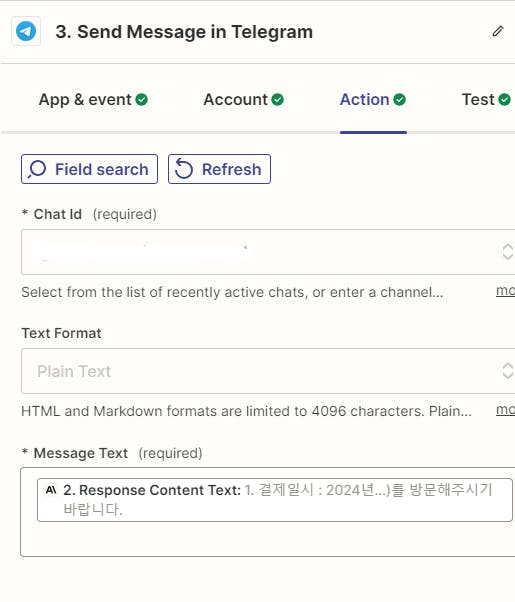Image resolution: width=515 pixels, height=602 pixels.
Task: Click the pencil icon to rename step
Action: coord(498,31)
